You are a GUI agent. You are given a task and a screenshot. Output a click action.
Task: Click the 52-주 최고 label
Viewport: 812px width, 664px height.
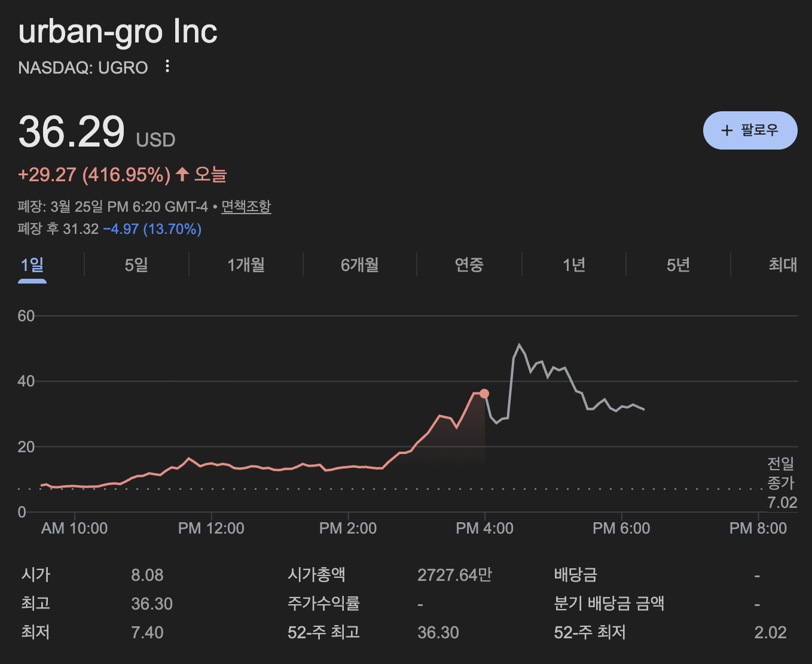click(x=323, y=632)
